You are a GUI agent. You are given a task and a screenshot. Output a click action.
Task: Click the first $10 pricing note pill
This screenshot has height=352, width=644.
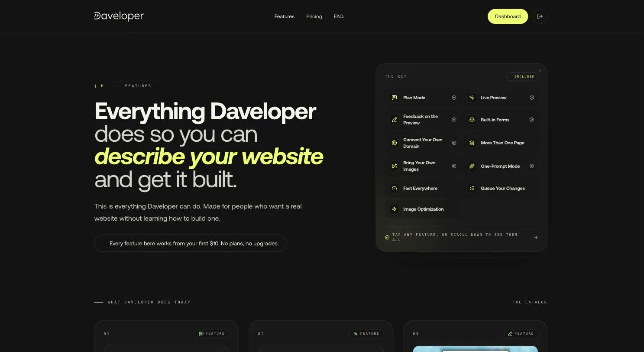(x=190, y=243)
